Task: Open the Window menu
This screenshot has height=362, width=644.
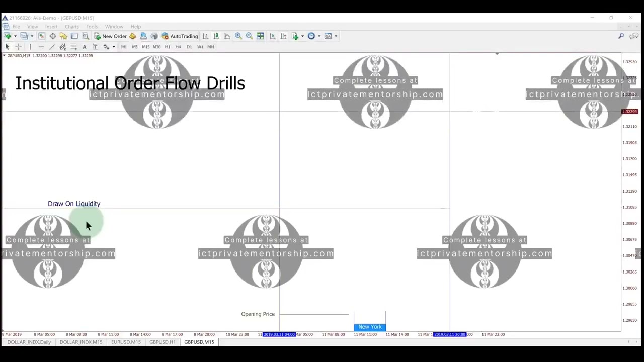Action: (114, 27)
